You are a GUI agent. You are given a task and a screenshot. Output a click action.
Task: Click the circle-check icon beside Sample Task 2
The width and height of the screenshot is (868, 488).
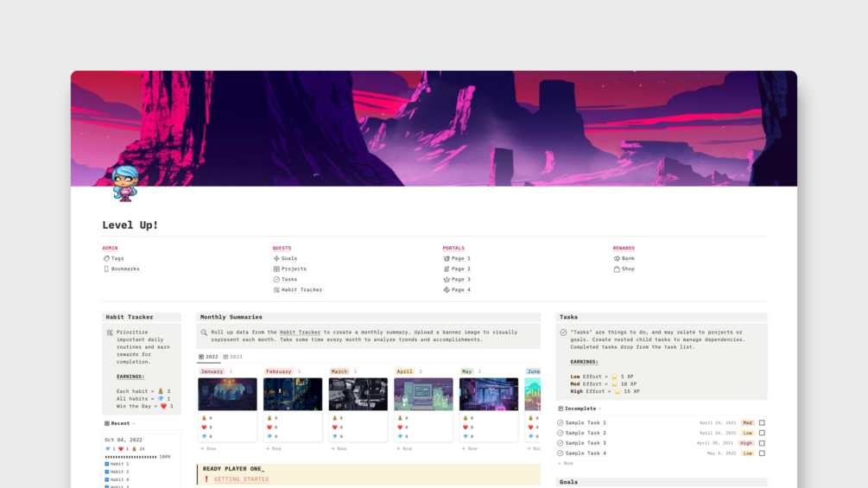tap(561, 434)
